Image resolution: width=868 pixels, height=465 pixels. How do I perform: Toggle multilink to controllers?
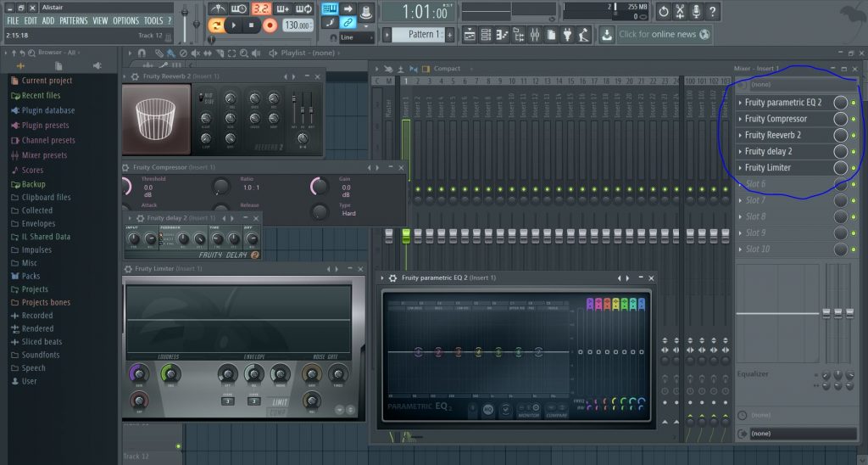click(348, 23)
